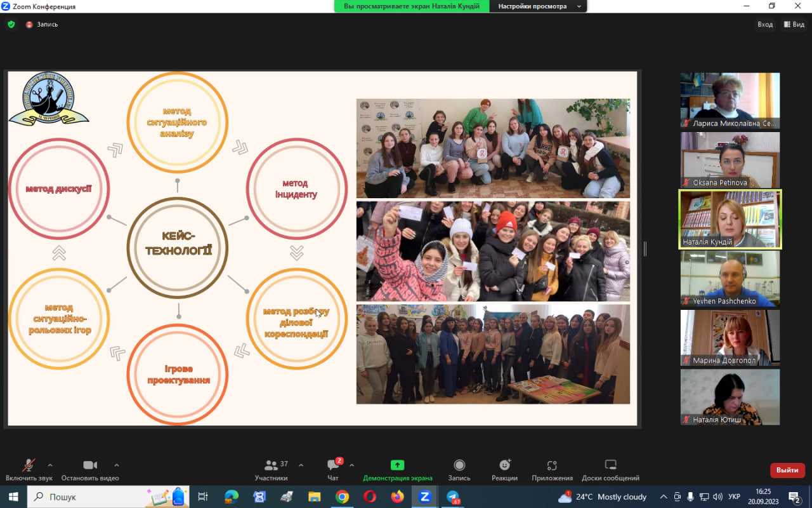
Task: Click the middle outdoor group photo
Action: 493,251
